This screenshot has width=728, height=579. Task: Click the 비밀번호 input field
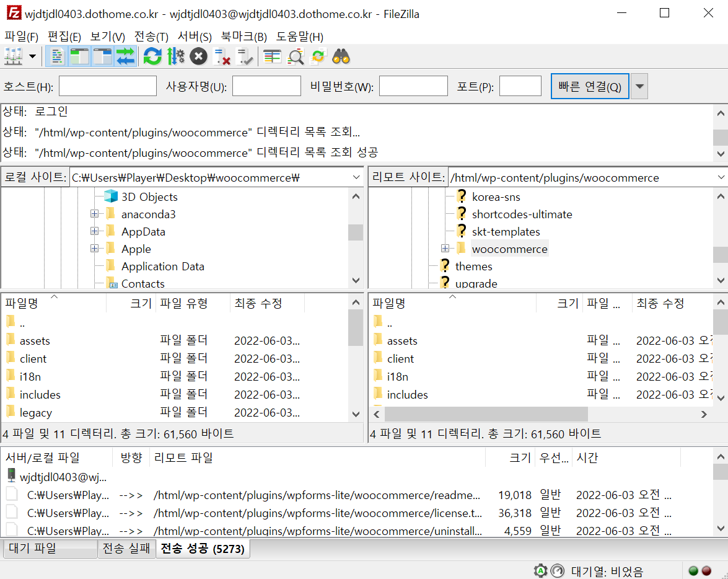(x=413, y=86)
